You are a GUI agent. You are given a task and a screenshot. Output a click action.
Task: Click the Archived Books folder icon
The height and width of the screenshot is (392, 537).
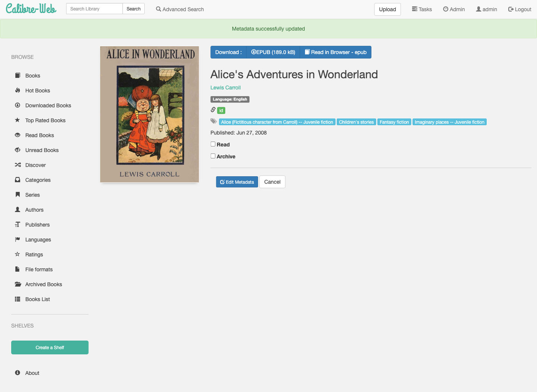(18, 284)
